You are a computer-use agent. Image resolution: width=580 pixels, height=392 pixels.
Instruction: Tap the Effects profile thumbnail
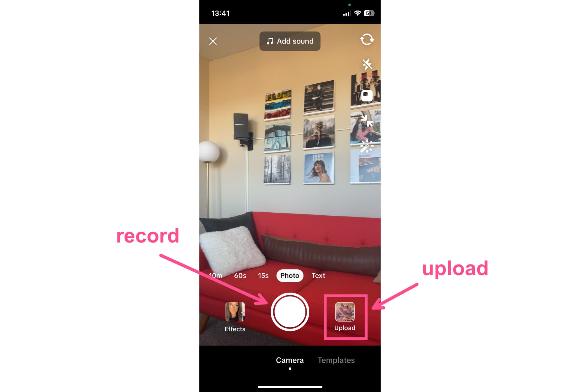(x=234, y=311)
